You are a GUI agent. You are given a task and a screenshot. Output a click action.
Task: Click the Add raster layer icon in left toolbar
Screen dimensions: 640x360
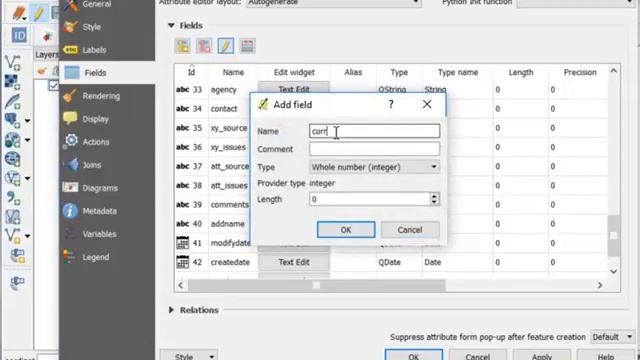(x=12, y=82)
